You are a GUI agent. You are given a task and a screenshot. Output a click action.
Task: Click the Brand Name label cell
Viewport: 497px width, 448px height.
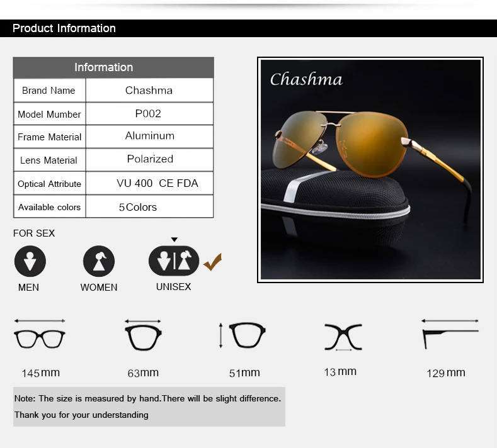tap(49, 90)
